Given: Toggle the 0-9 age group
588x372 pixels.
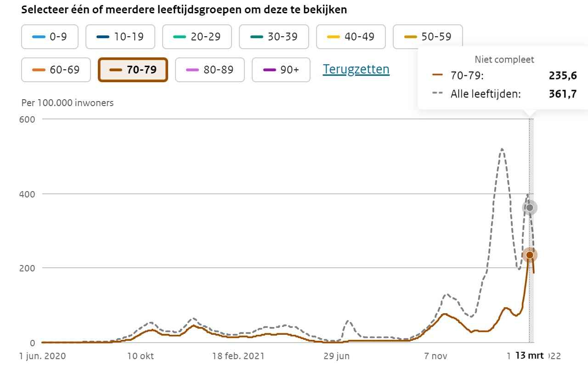Looking at the screenshot, I should pos(50,37).
